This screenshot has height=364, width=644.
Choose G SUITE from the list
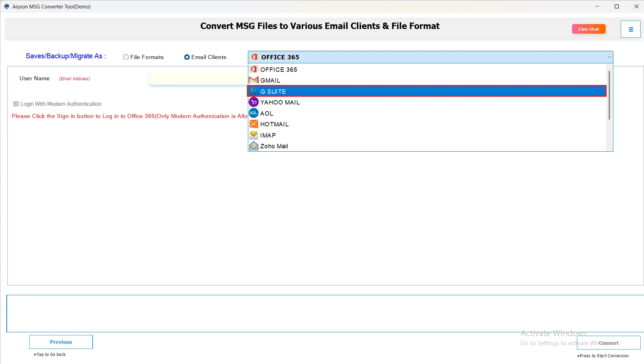tap(427, 91)
